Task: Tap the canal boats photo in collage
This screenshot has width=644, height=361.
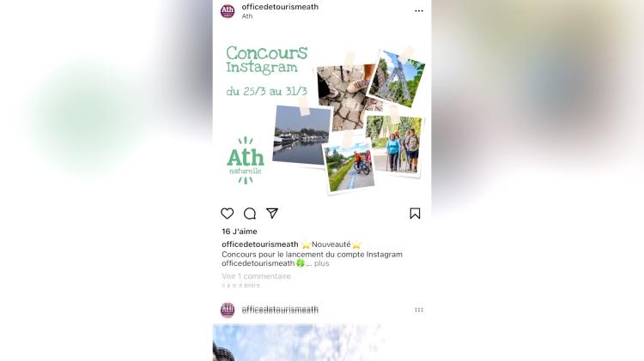Action: [302, 135]
